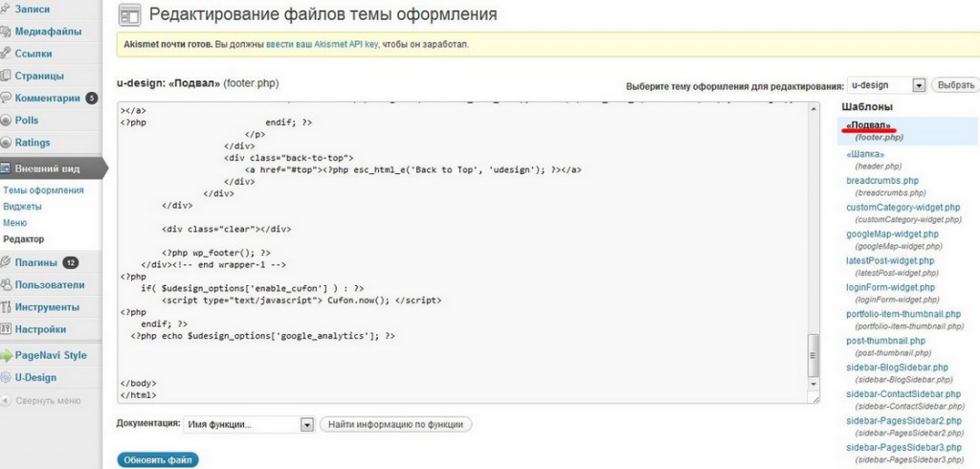Open portfolio-item-thumbnail.php template
Viewport: 980px width, 469px height.
pyautogui.click(x=903, y=314)
